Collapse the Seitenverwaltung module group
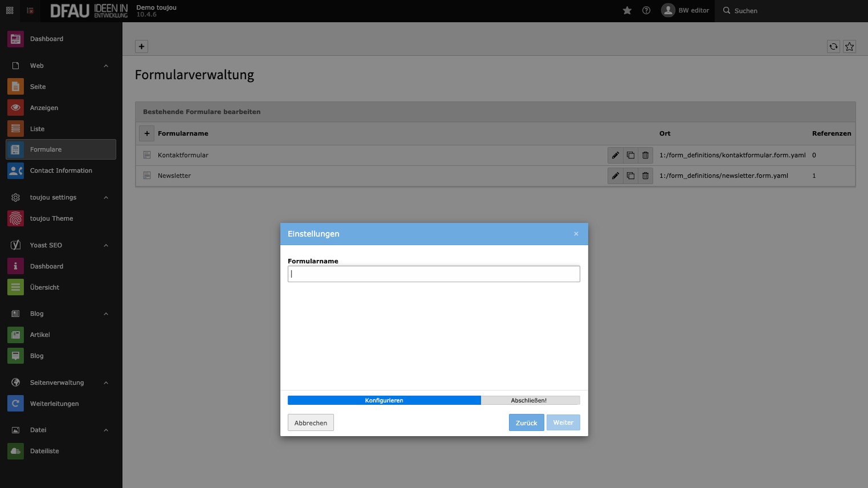This screenshot has height=488, width=868. click(106, 383)
